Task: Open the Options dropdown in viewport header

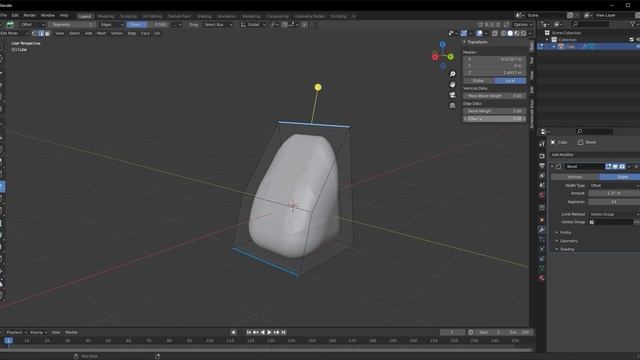Action: click(x=523, y=25)
